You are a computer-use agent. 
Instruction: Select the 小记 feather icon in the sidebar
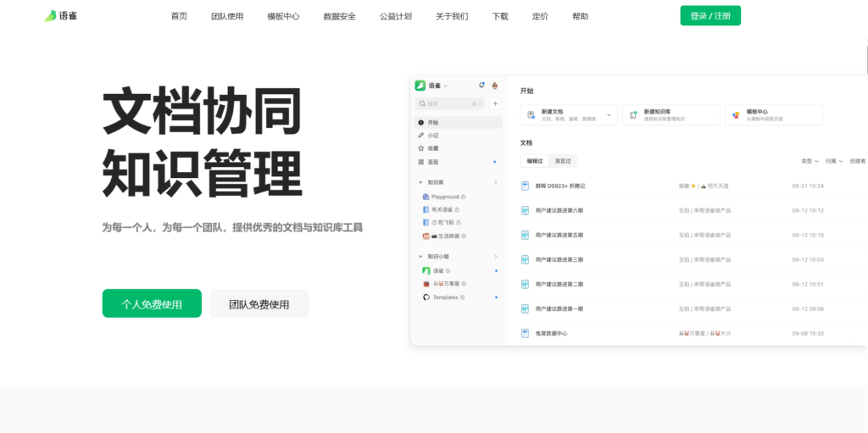(x=421, y=136)
